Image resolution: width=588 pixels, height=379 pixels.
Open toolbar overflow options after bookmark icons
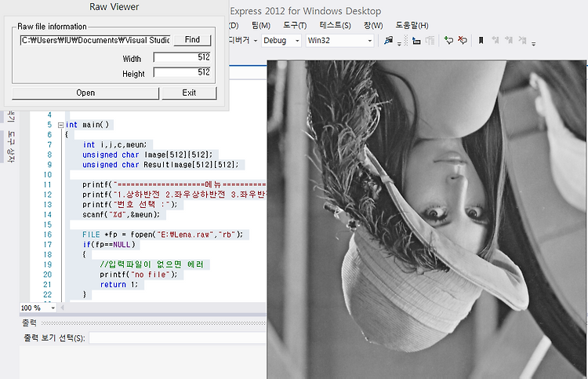[x=533, y=43]
